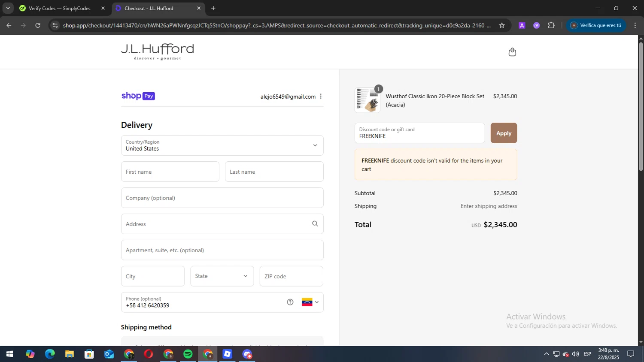Bookmark this page with the star icon
Viewport: 644px width, 362px height.
[502, 25]
